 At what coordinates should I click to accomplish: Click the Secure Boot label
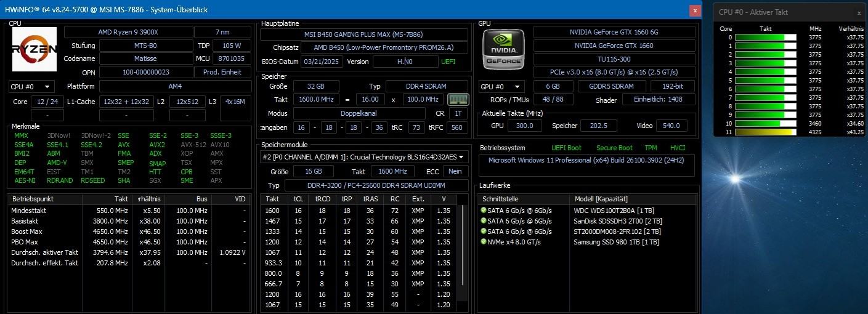tap(614, 148)
